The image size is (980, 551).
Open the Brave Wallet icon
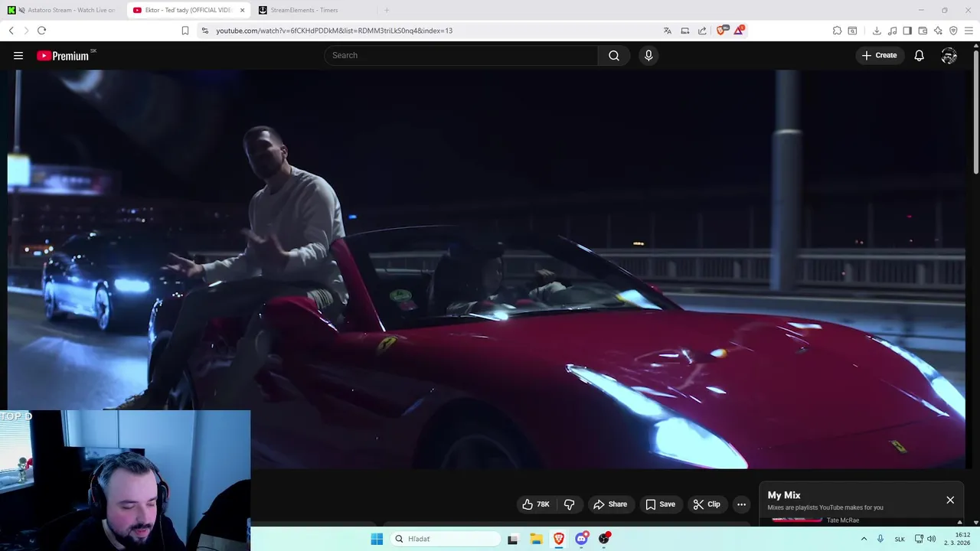pos(923,31)
